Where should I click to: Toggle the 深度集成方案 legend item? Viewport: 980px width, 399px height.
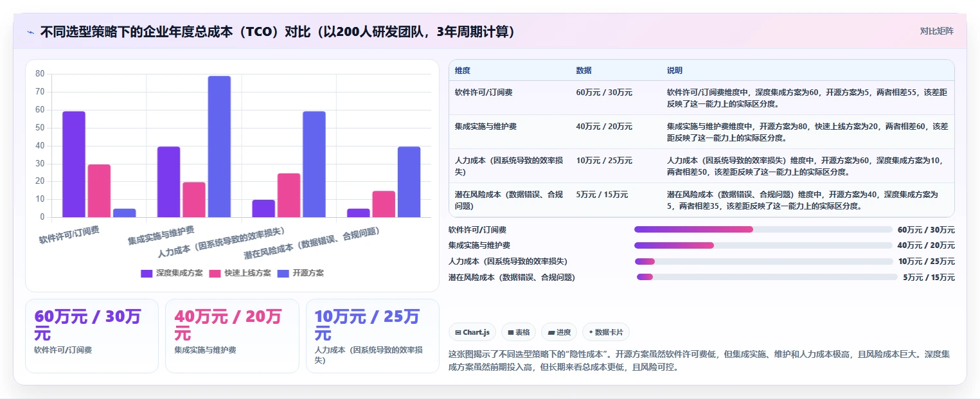pyautogui.click(x=172, y=273)
